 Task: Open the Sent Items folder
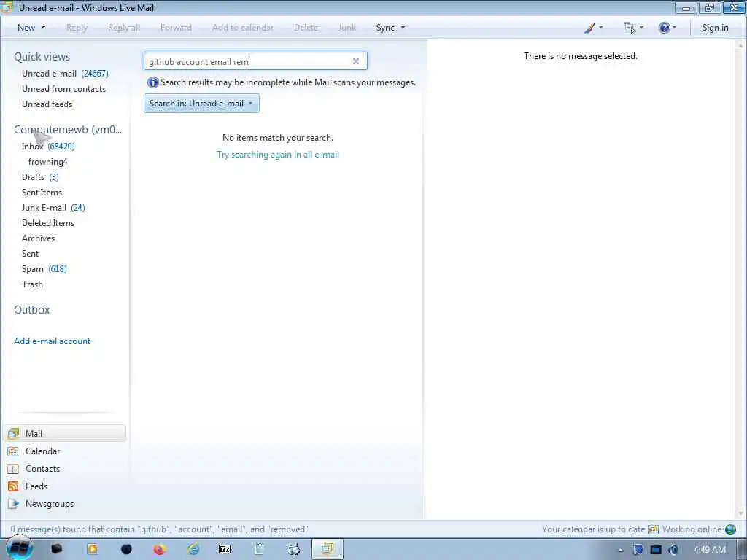coord(42,192)
